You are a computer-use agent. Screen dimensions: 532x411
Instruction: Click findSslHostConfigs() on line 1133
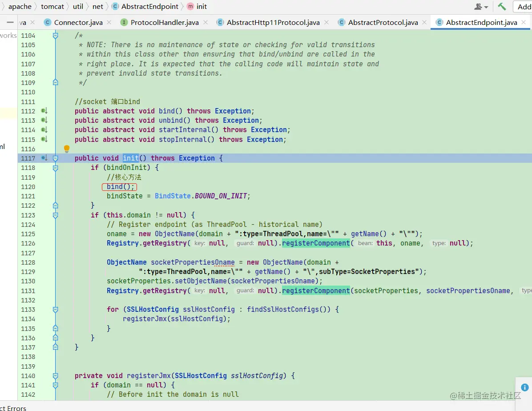tap(288, 309)
